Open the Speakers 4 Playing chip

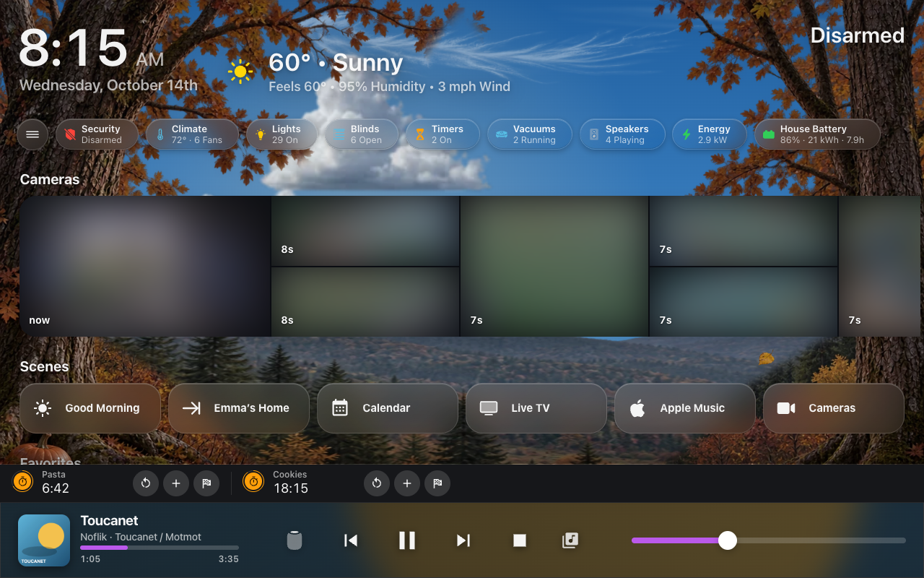pyautogui.click(x=622, y=134)
